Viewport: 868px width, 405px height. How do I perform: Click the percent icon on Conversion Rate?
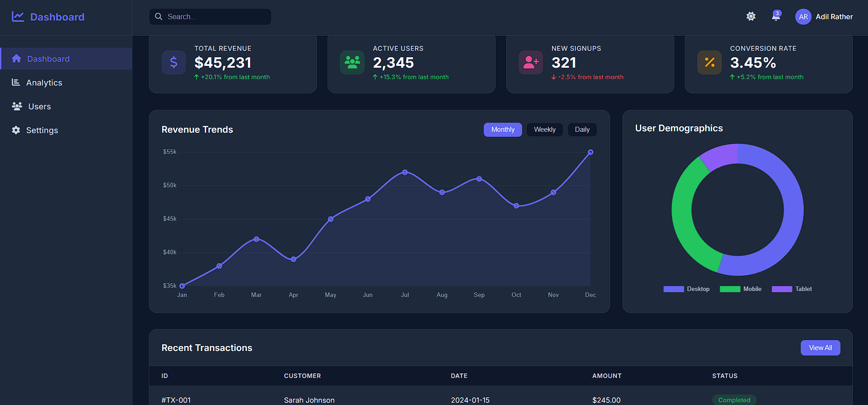(710, 62)
